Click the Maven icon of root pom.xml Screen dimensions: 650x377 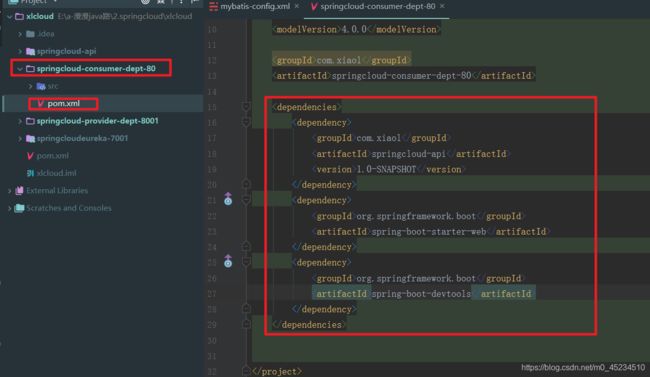coord(30,156)
